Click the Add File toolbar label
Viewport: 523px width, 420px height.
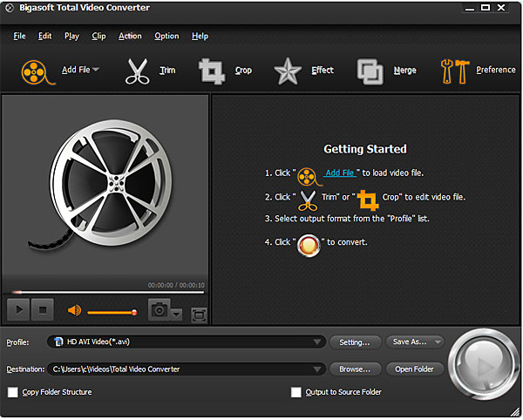coord(76,70)
